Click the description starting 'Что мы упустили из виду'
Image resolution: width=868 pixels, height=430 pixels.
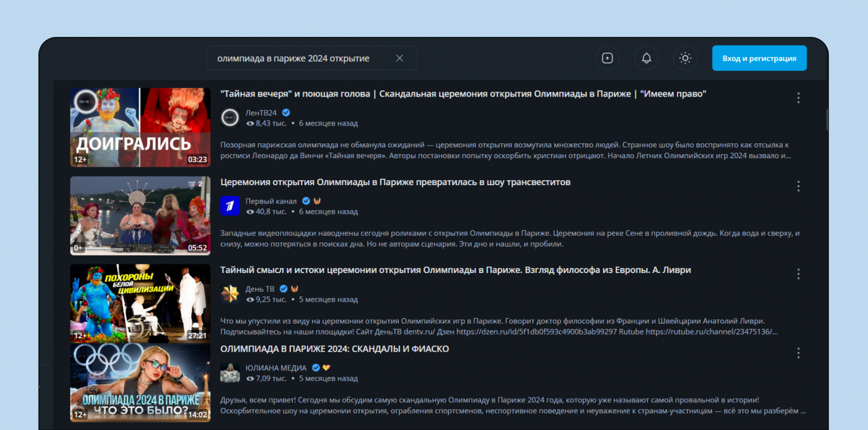(x=499, y=326)
